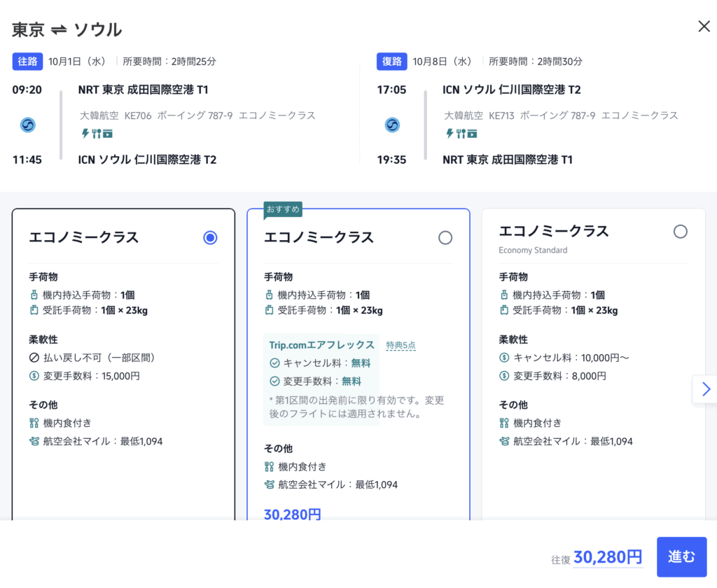Screen dimensions: 717x588
Task: Click the 往路 outbound label tag
Action: pos(28,62)
